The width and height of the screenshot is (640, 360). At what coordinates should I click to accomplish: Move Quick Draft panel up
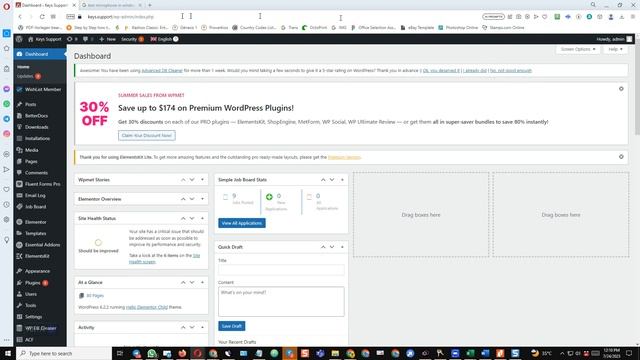pyautogui.click(x=323, y=247)
